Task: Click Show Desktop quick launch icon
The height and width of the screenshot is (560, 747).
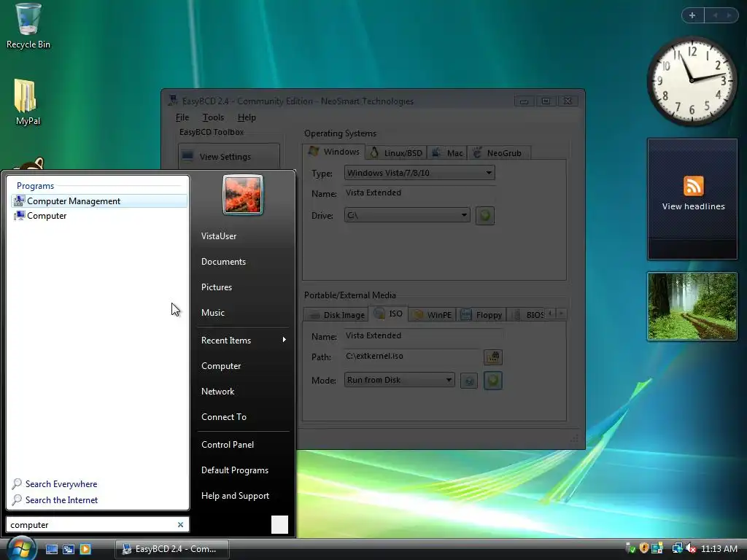Action: 52,549
